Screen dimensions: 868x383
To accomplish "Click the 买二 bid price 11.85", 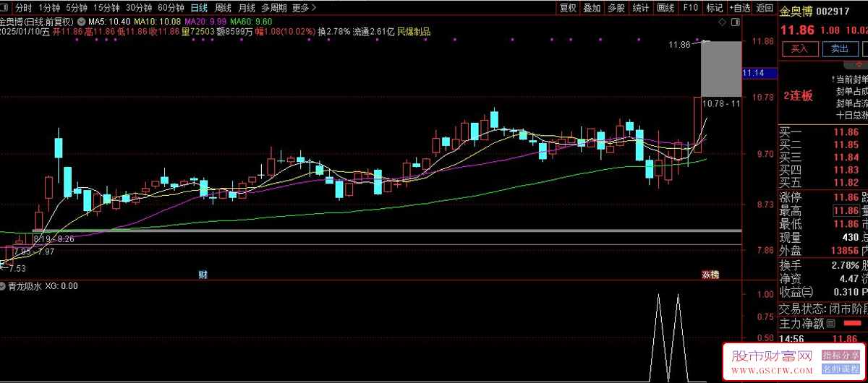I will pos(845,145).
